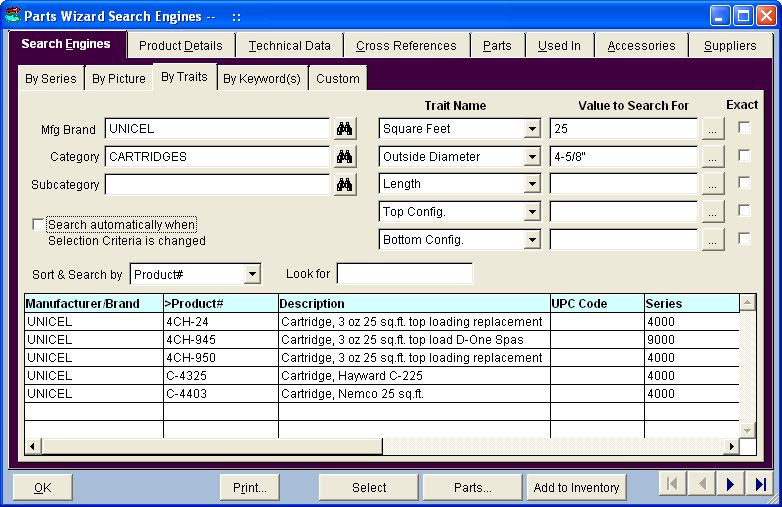The height and width of the screenshot is (507, 782).
Task: Click the Look for input field
Action: [404, 274]
